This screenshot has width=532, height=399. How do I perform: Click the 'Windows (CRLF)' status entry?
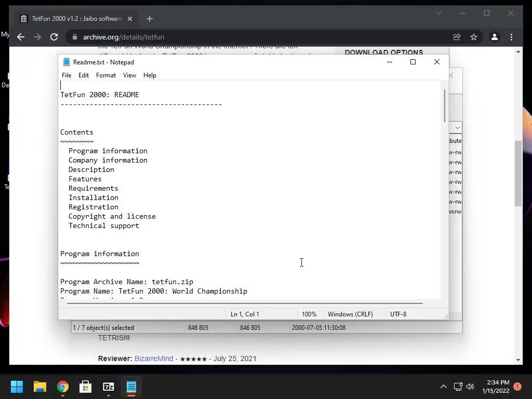(350, 314)
